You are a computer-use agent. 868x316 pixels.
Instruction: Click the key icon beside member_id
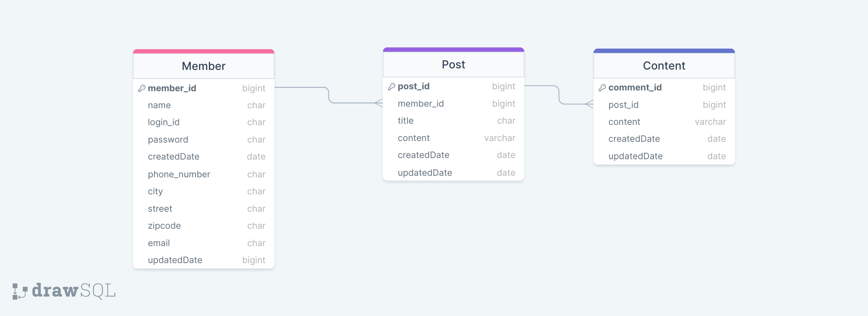(142, 88)
